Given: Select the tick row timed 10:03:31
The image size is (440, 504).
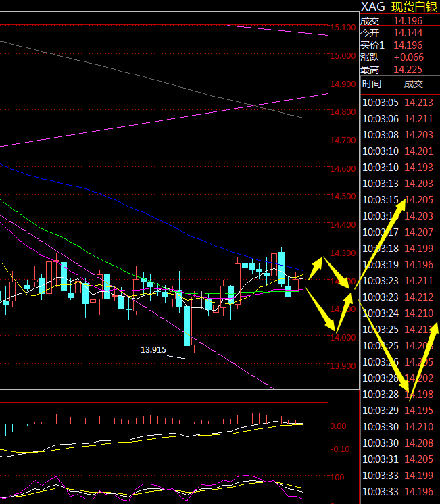Looking at the screenshot, I should pyautogui.click(x=398, y=459).
